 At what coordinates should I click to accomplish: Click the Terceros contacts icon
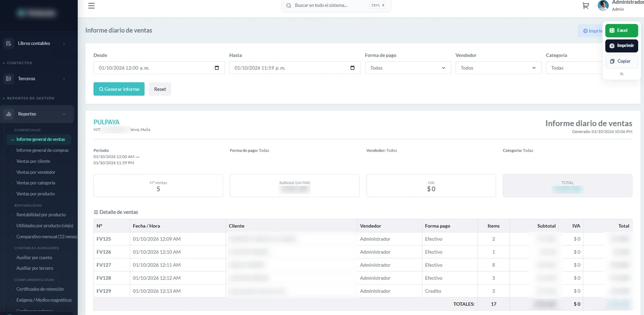pos(9,79)
